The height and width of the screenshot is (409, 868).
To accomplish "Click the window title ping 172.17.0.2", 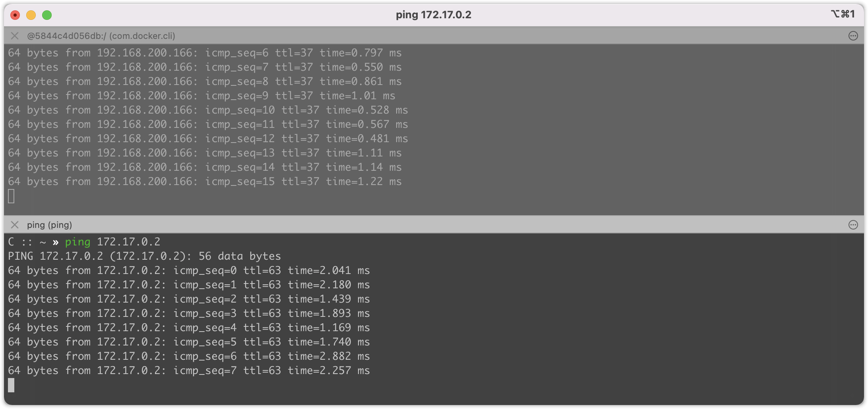I will pos(434,15).
